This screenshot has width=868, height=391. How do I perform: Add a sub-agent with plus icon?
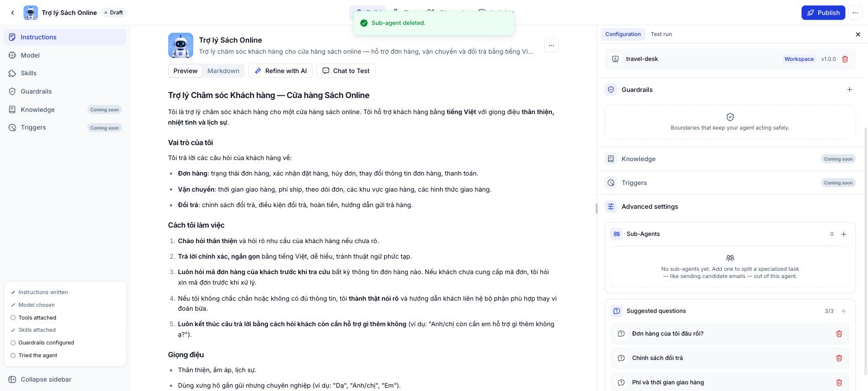844,234
